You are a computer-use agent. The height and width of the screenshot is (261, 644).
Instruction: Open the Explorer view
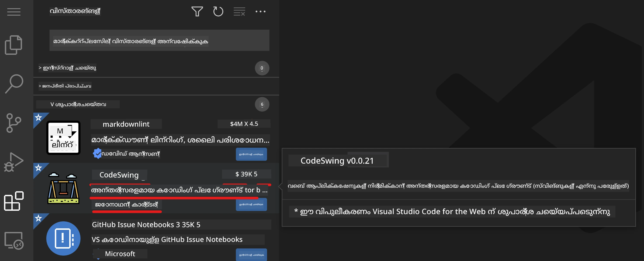(x=13, y=45)
